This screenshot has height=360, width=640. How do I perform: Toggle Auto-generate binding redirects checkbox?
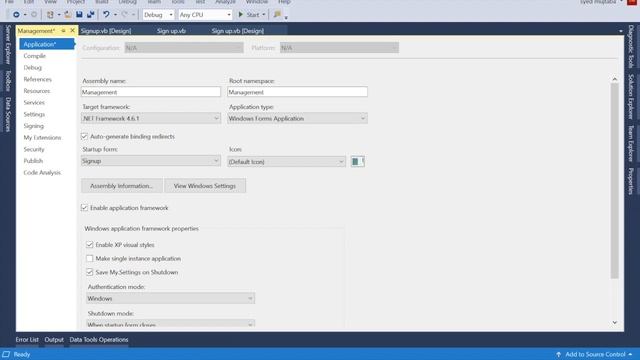click(x=84, y=136)
